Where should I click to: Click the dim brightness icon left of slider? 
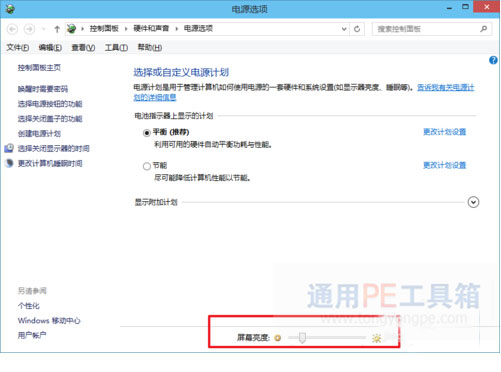tap(278, 338)
